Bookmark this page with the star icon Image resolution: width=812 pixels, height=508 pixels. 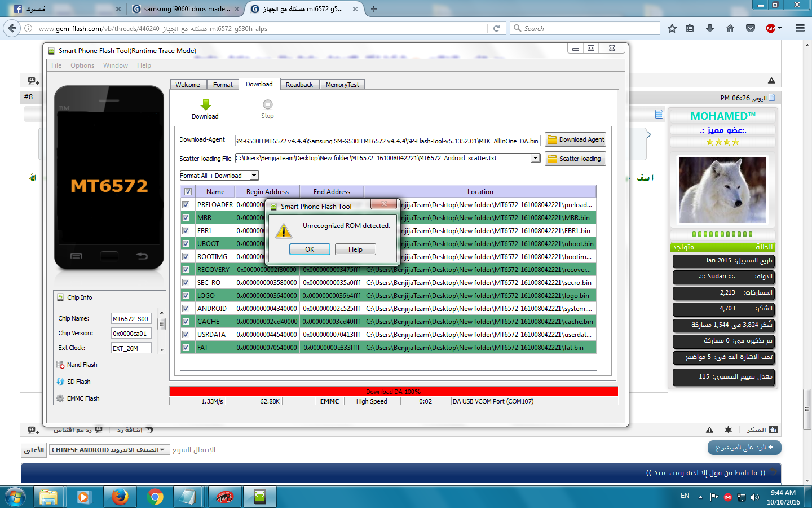672,28
